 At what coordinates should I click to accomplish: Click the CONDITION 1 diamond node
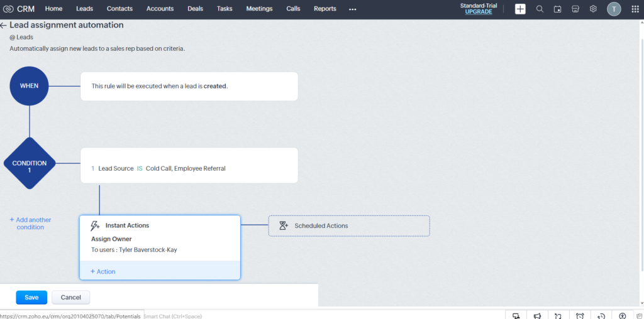[29, 163]
